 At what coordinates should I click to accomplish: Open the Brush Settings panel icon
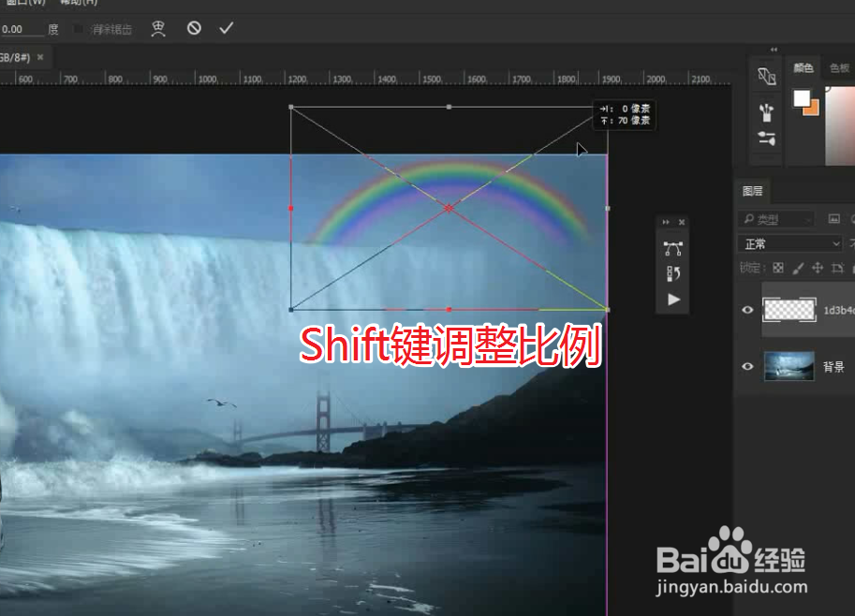click(767, 138)
